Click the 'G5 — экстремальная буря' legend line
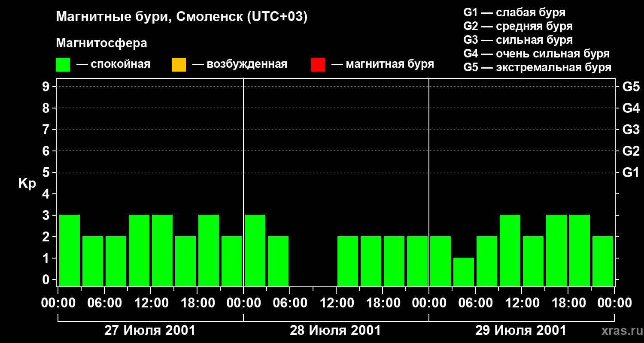The width and height of the screenshot is (644, 343). tap(537, 67)
